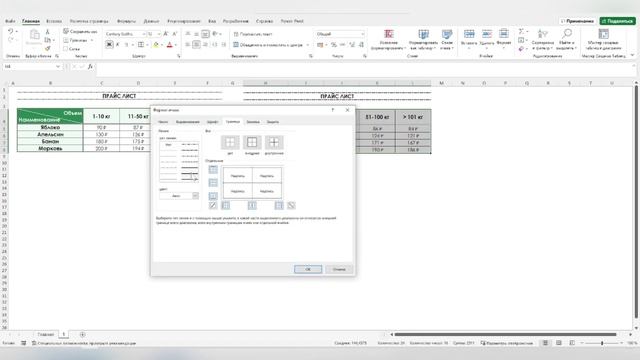The width and height of the screenshot is (640, 360).
Task: Toggle the diagonal-up border button
Action: tap(213, 205)
